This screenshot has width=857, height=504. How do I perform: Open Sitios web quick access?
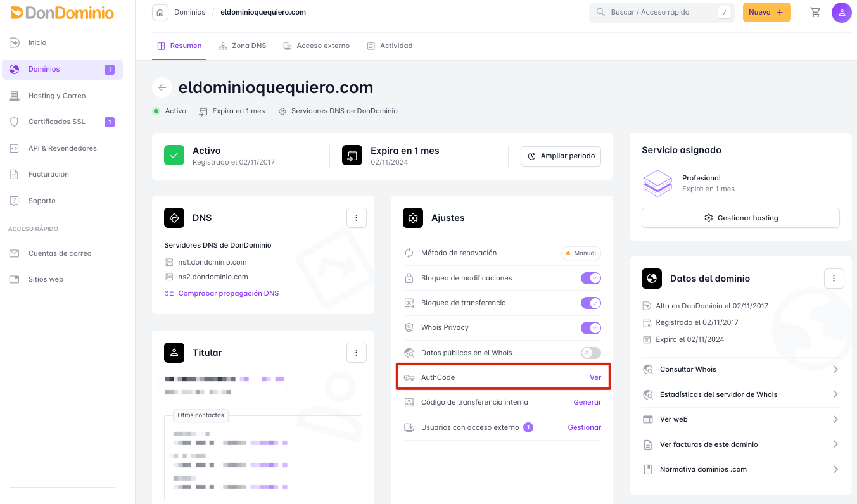point(62,279)
